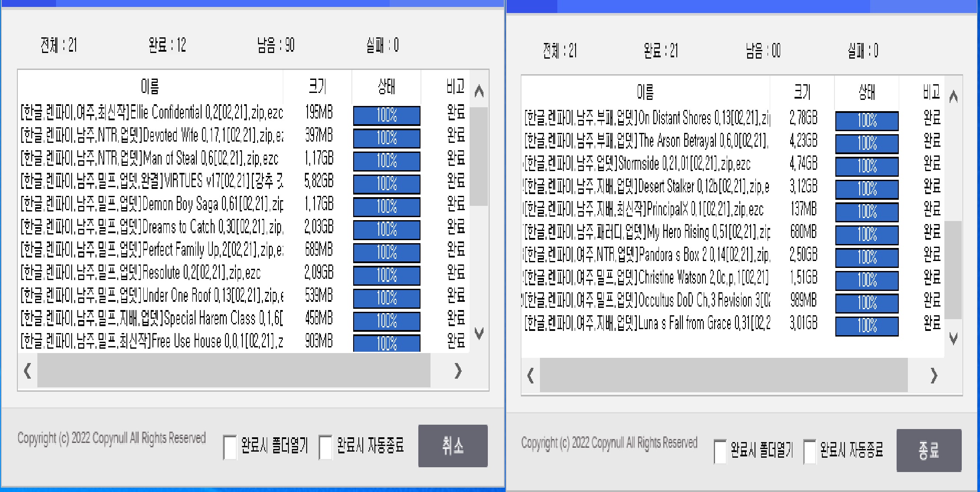
Task: Click the down scroll arrow in left list
Action: point(479,334)
